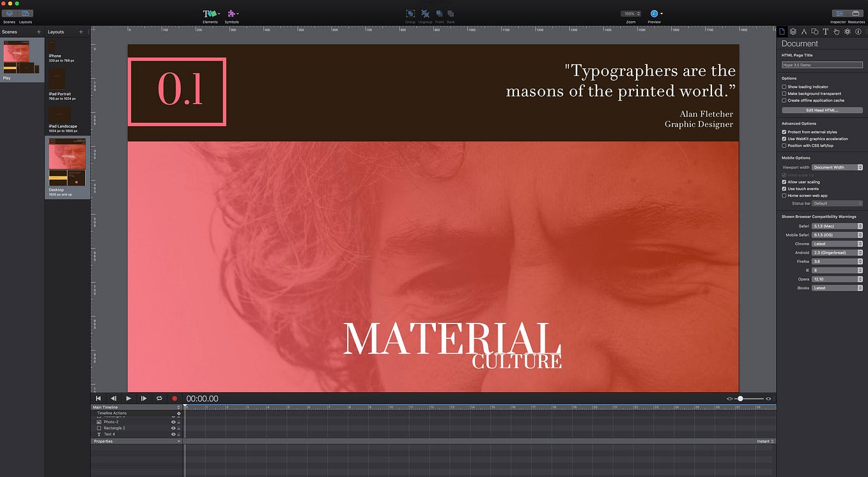868x477 pixels.
Task: Select the Document inspector tab icon
Action: click(782, 31)
